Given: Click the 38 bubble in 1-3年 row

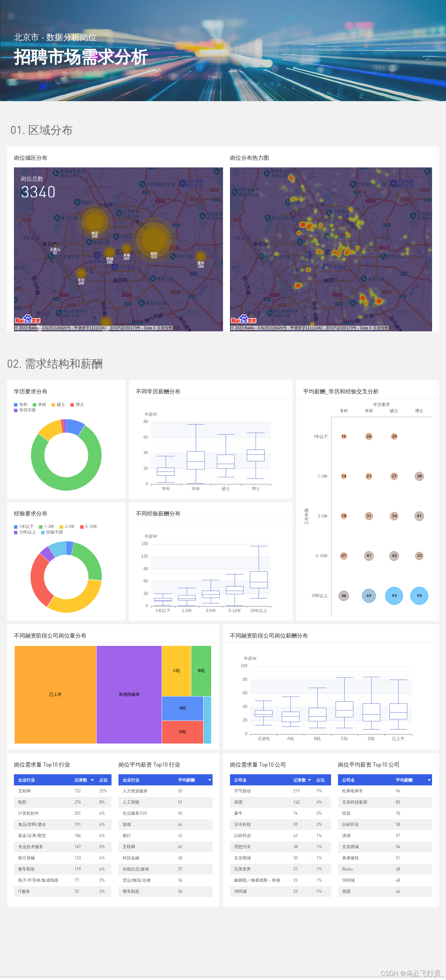Looking at the screenshot, I should (x=419, y=476).
